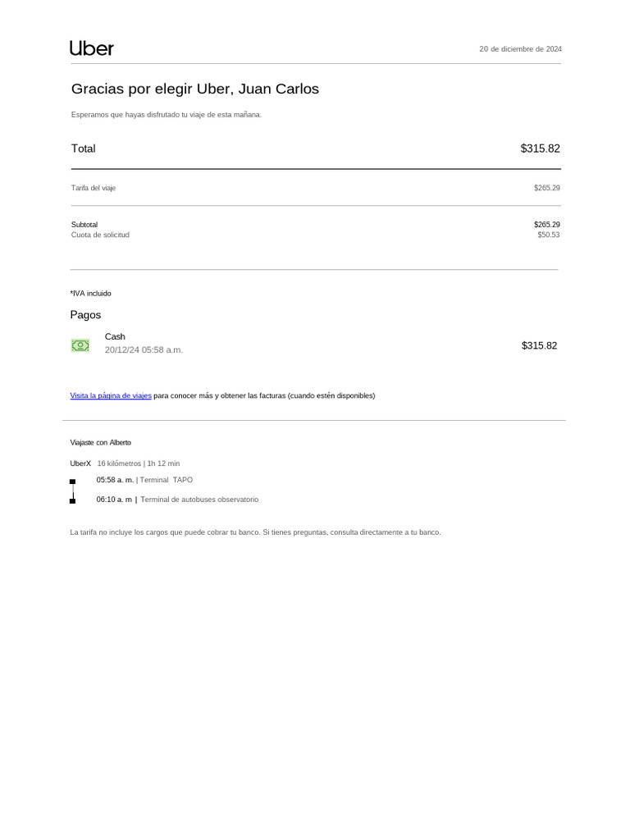The image size is (630, 840).
Task: Open the 'Visita la página de viajes' link
Action: click(x=111, y=395)
